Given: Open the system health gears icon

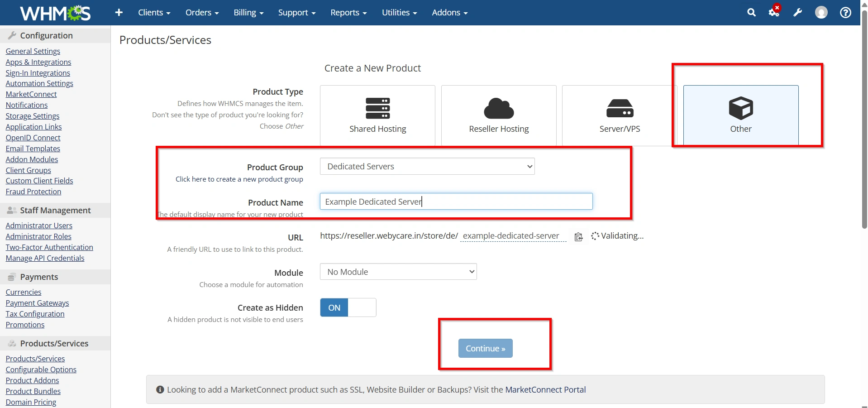Looking at the screenshot, I should pos(774,12).
